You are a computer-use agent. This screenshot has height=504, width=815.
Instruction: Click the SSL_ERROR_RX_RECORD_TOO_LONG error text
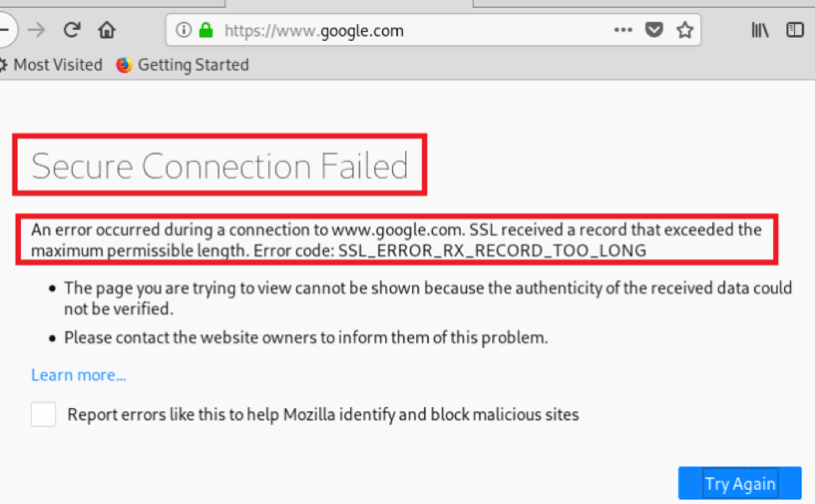click(492, 251)
